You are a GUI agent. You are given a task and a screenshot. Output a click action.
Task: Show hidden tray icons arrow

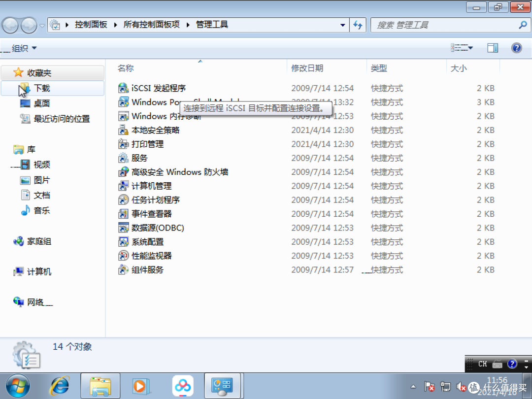(413, 387)
